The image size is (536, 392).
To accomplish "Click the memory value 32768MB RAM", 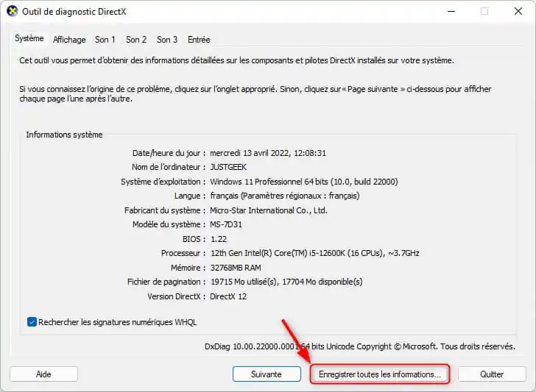I will tap(236, 268).
